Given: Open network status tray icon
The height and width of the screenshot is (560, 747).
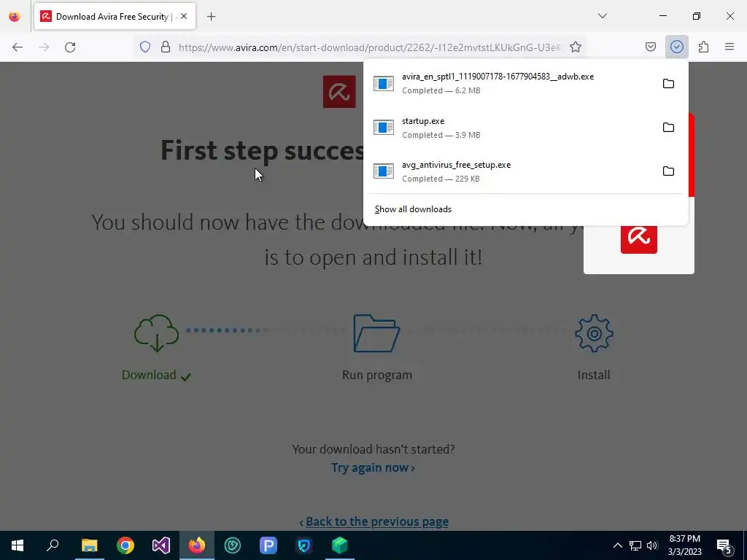Looking at the screenshot, I should click(x=635, y=545).
